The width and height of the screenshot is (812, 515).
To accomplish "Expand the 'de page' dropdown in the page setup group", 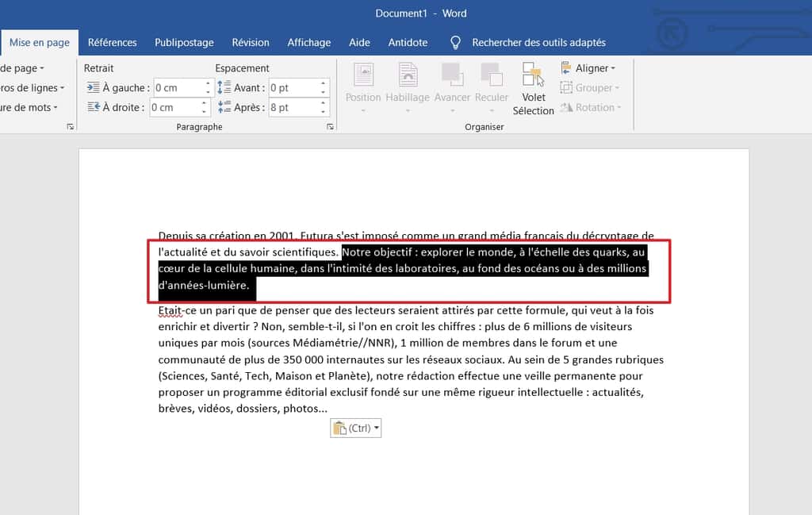I will coord(21,68).
